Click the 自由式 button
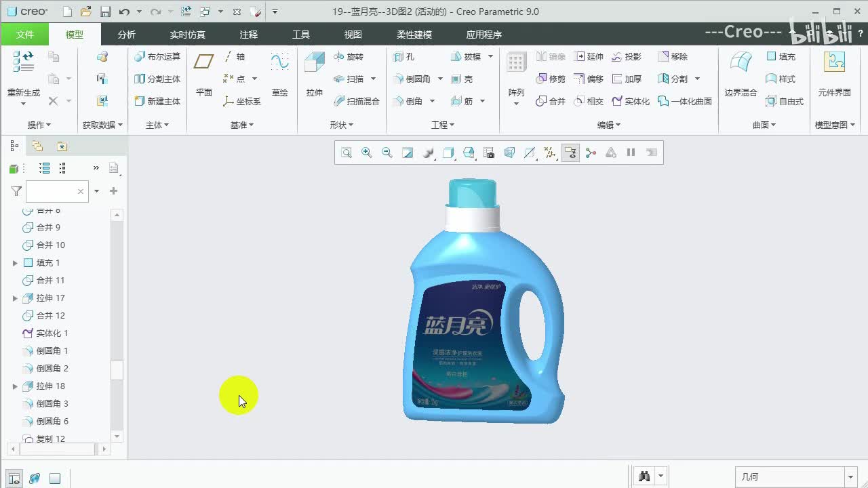 tap(785, 102)
